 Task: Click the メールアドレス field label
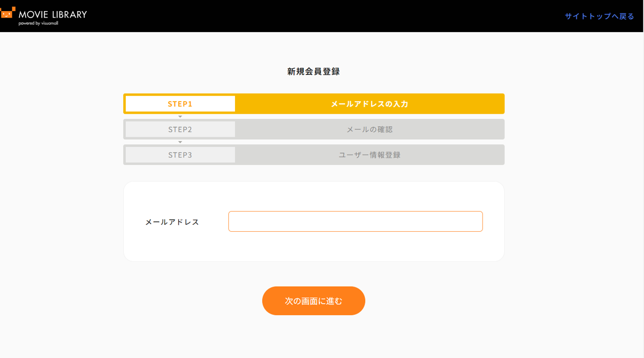coord(172,222)
